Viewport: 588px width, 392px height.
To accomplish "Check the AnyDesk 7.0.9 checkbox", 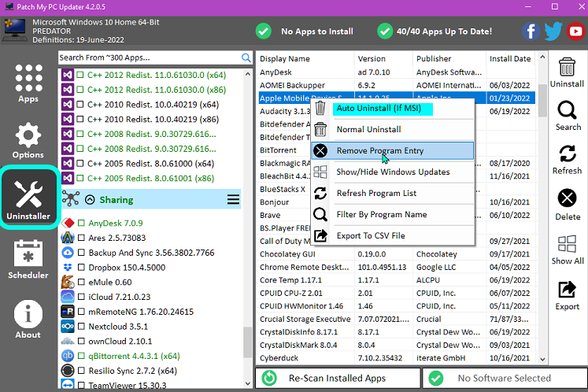I will (x=81, y=224).
